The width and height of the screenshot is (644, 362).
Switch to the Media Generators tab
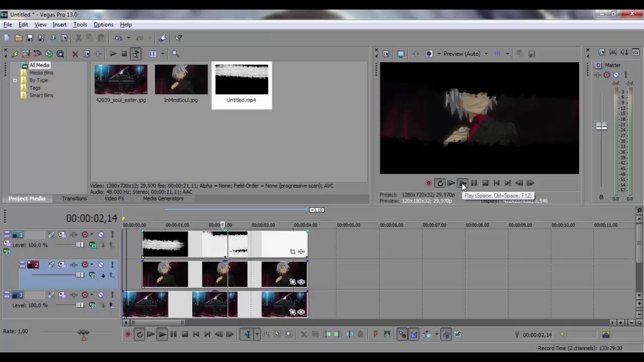click(x=163, y=199)
